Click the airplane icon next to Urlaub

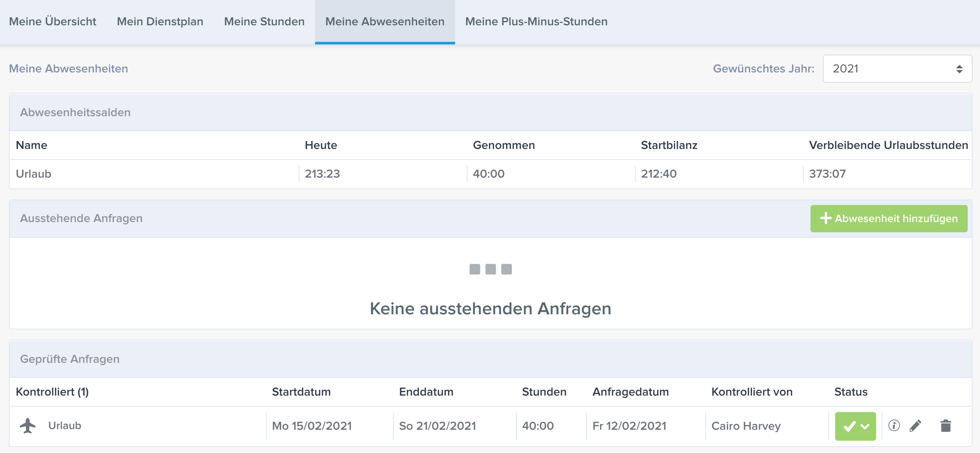coord(28,426)
